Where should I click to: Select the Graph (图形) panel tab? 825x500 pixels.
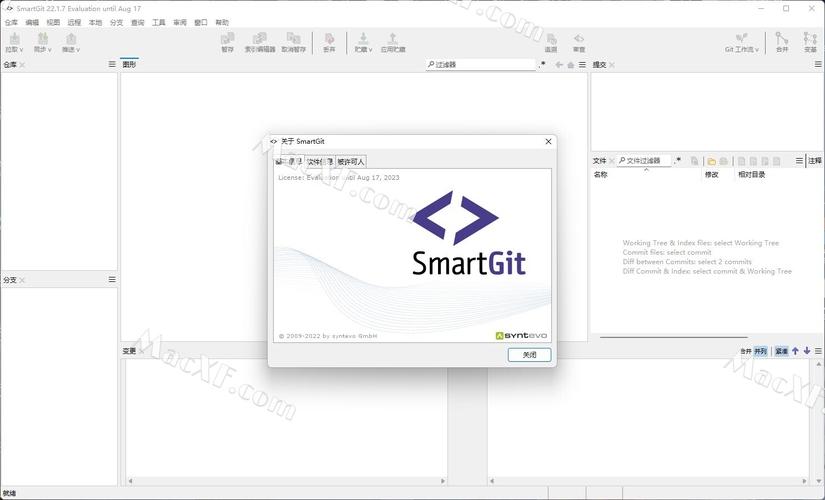click(129, 64)
